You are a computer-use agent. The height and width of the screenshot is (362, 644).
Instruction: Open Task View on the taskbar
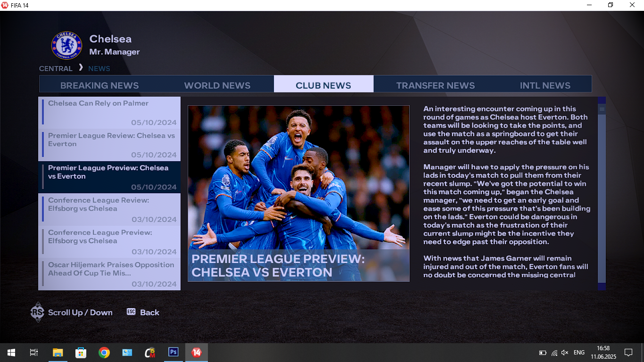click(33, 353)
